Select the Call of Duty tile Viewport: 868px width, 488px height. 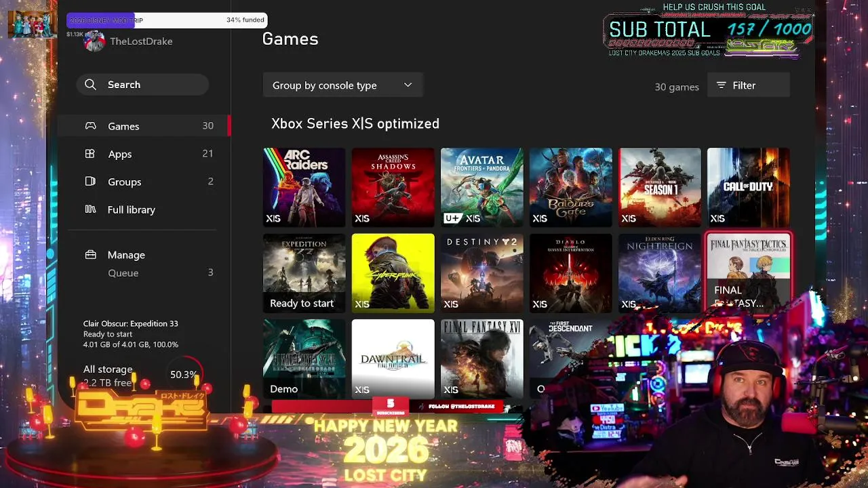(x=748, y=187)
